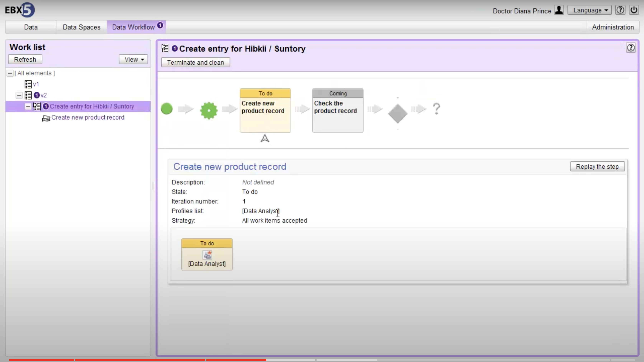Image resolution: width=644 pixels, height=362 pixels.
Task: Click the v2 notification badge
Action: pyautogui.click(x=36, y=95)
